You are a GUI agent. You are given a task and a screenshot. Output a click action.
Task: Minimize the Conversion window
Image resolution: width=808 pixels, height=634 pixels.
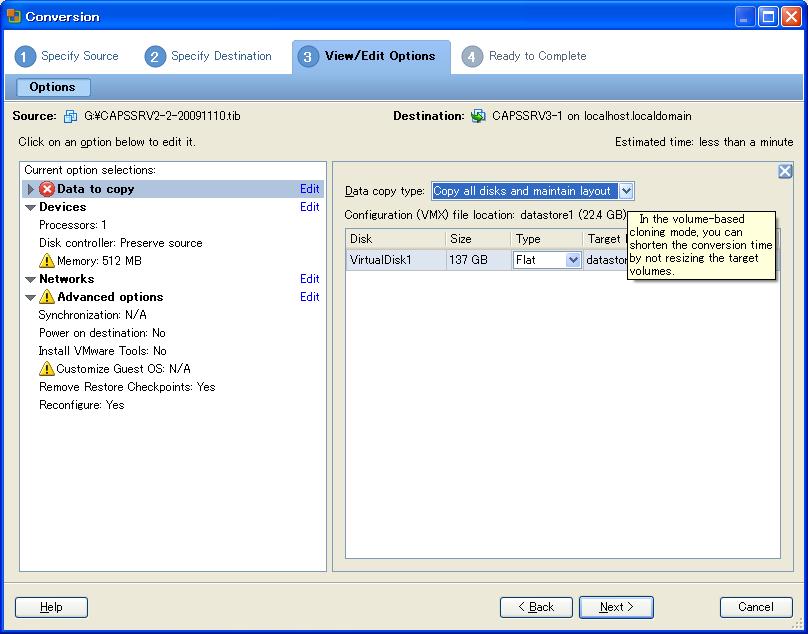pos(744,17)
